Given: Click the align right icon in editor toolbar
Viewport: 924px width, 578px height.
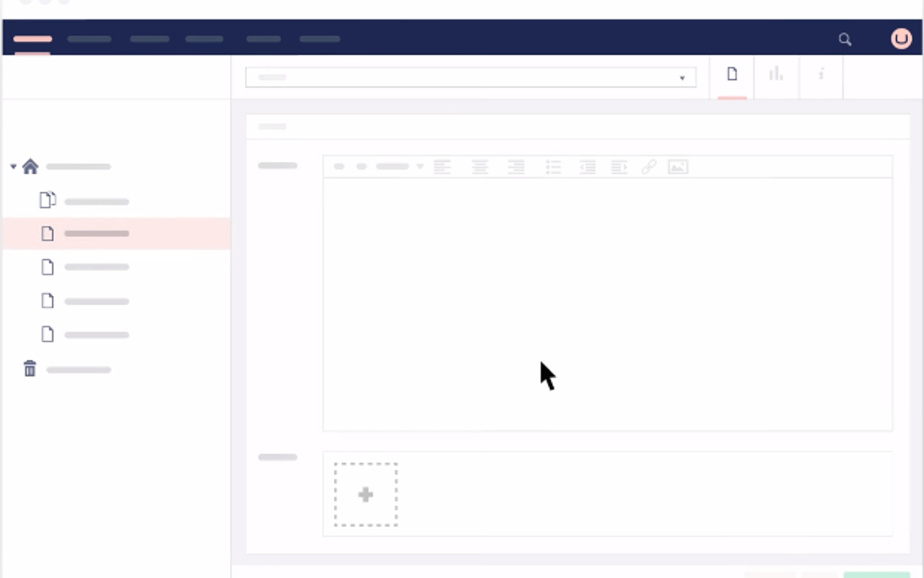Looking at the screenshot, I should 516,167.
